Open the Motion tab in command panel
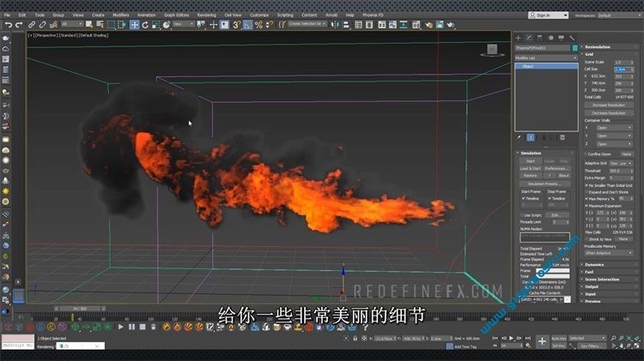 click(x=550, y=38)
